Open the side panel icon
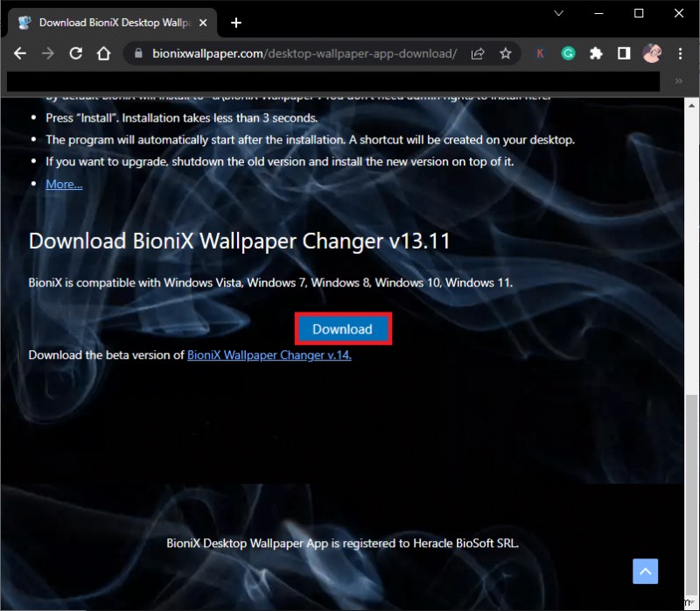Image resolution: width=700 pixels, height=611 pixels. click(x=624, y=53)
